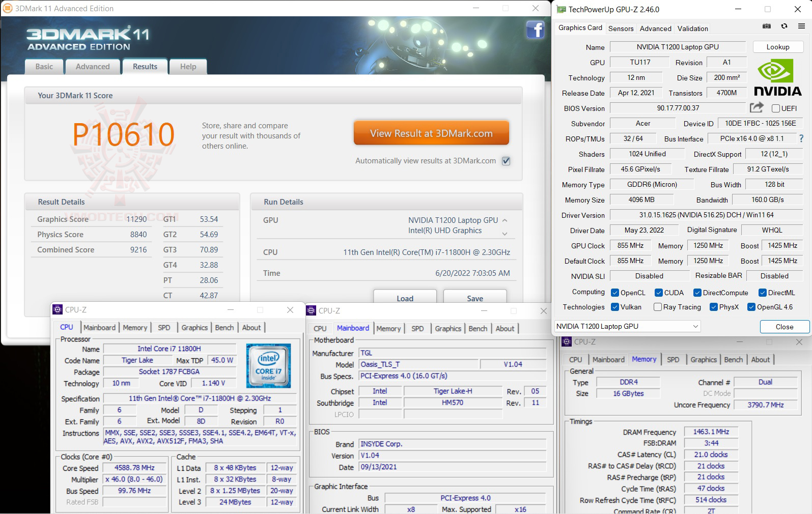
Task: Click the Save button in 3DMark
Action: (475, 297)
